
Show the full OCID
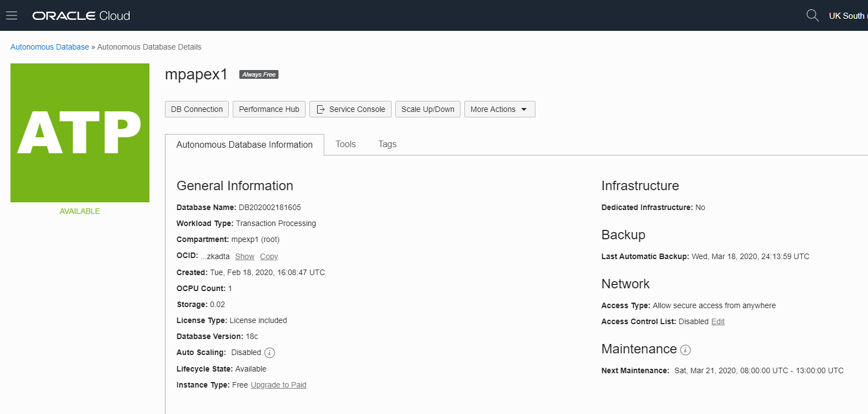[245, 256]
